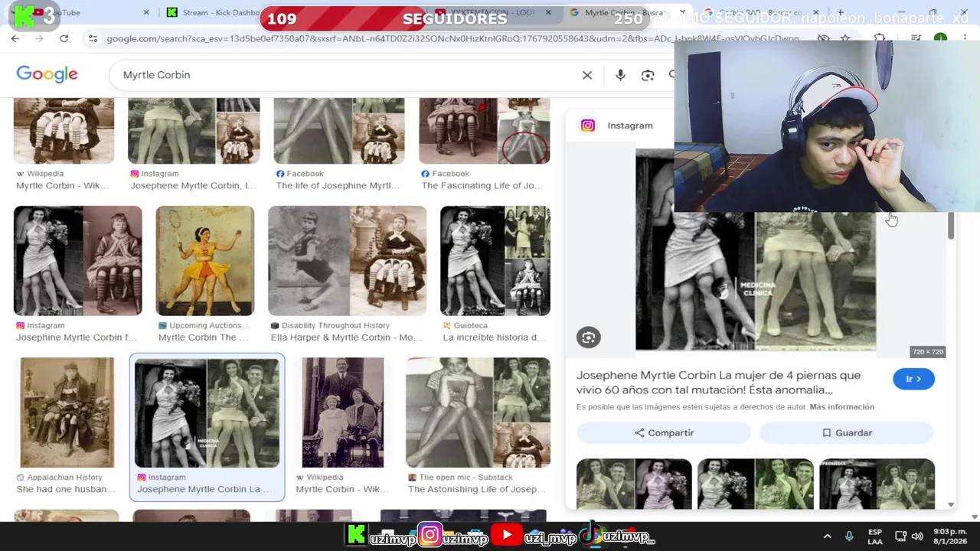The image size is (980, 551).
Task: Open middle related image in preview panel
Action: (756, 484)
